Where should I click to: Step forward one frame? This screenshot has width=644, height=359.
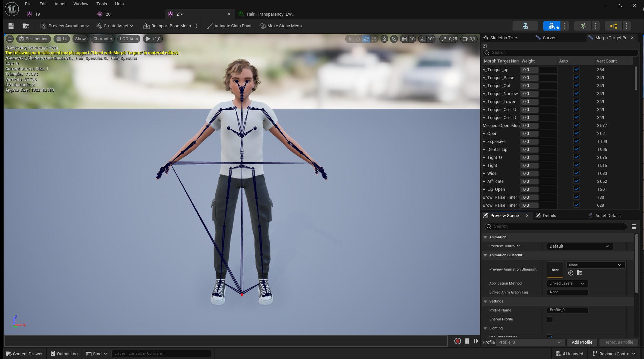coord(476,341)
